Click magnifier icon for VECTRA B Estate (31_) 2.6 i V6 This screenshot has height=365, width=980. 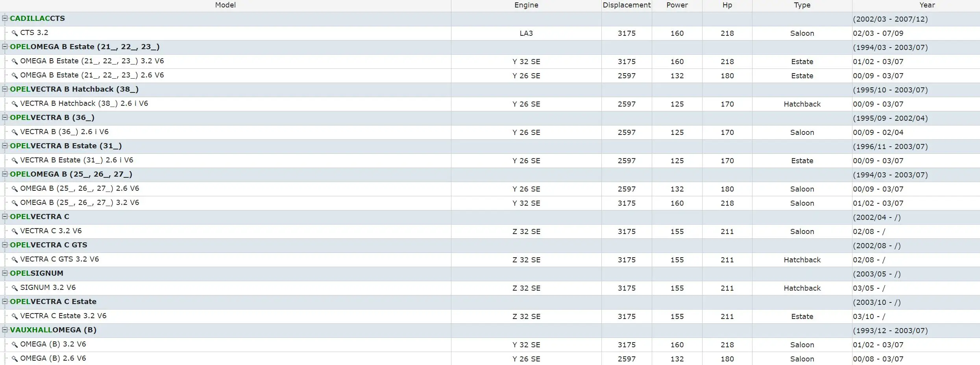click(x=15, y=160)
